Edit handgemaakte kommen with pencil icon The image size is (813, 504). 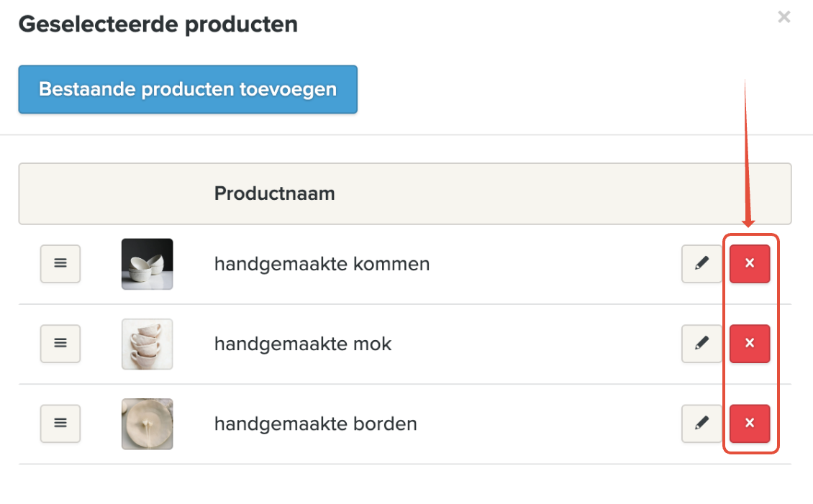click(701, 264)
